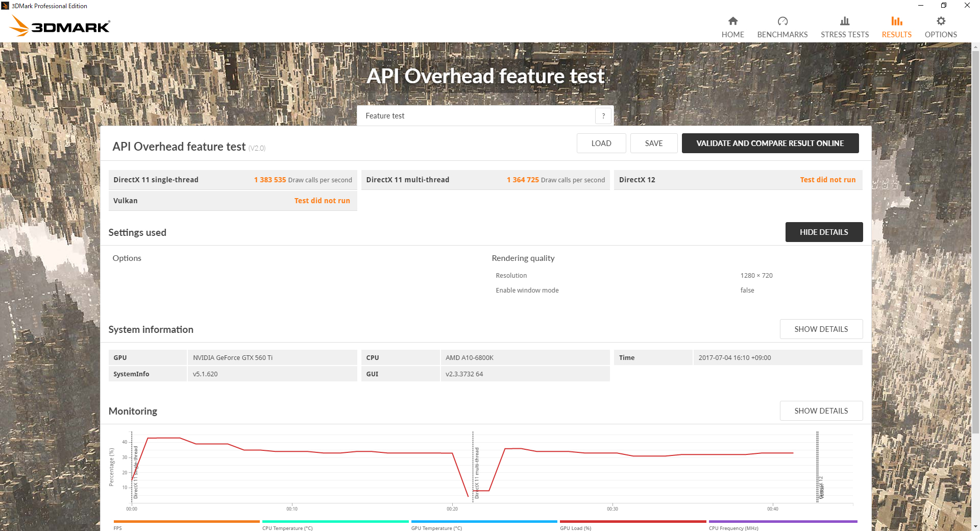
Task: Show details for Monitoring
Action: click(821, 411)
